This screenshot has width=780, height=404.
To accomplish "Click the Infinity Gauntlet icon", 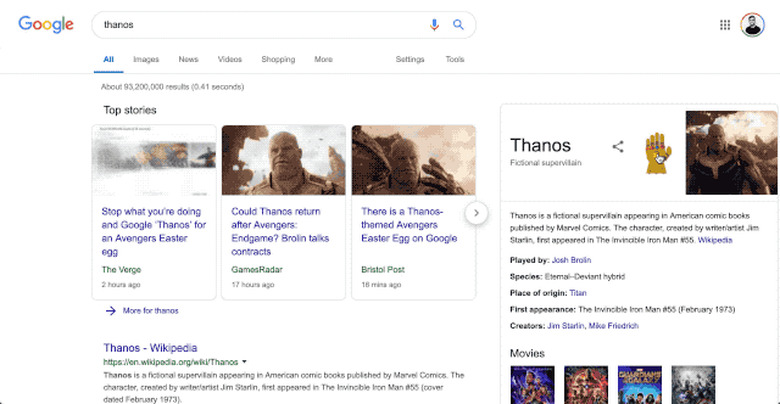I will pyautogui.click(x=658, y=153).
